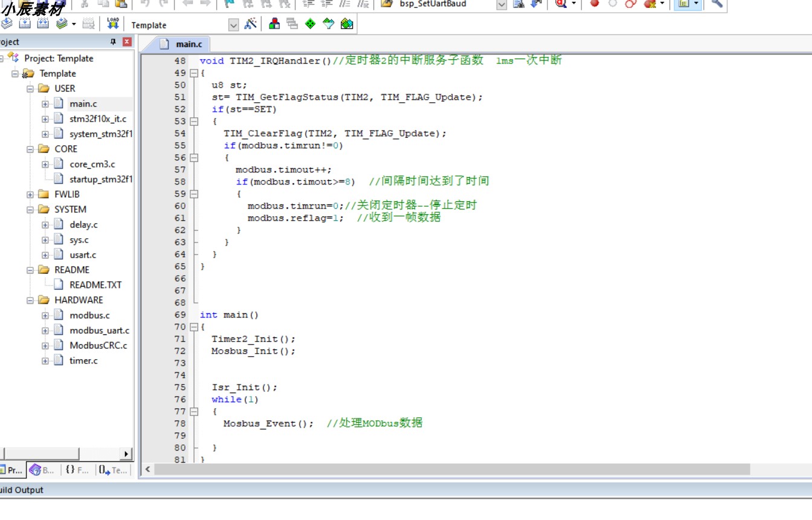Image resolution: width=812 pixels, height=520 pixels.
Task: Open Manage Run-Time Environment green diamond icon
Action: [311, 24]
